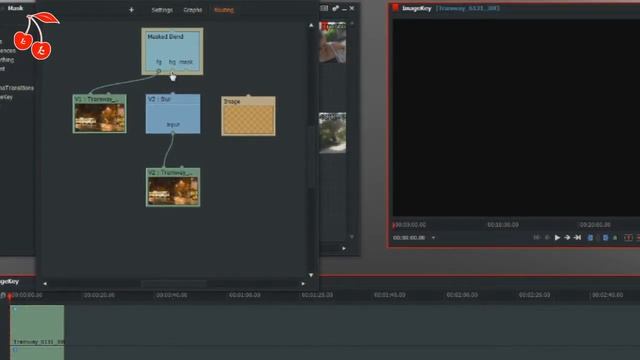The height and width of the screenshot is (360, 640).
Task: Click the ImageKey timeline title label
Action: 9,282
